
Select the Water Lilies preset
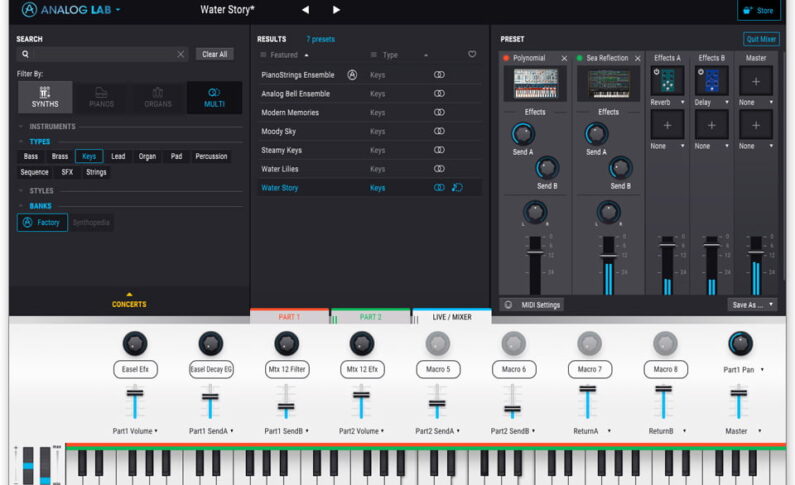pos(369,169)
